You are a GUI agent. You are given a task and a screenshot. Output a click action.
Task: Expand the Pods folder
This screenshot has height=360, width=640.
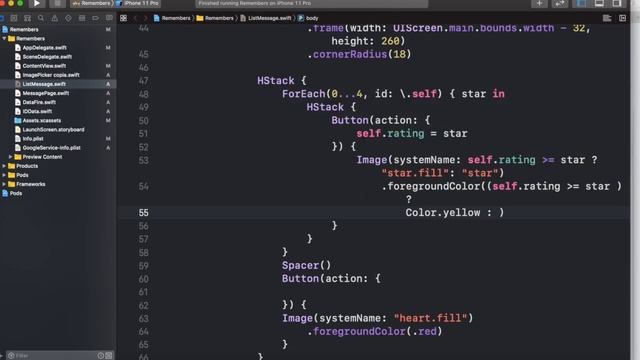pyautogui.click(x=4, y=175)
